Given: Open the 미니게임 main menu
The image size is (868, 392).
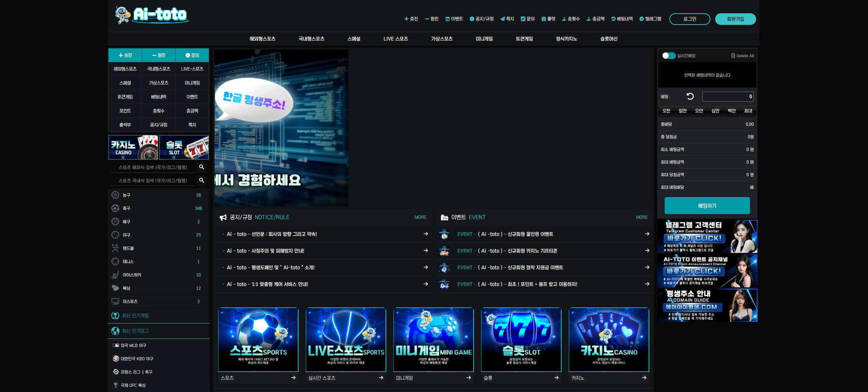Looking at the screenshot, I should 484,39.
